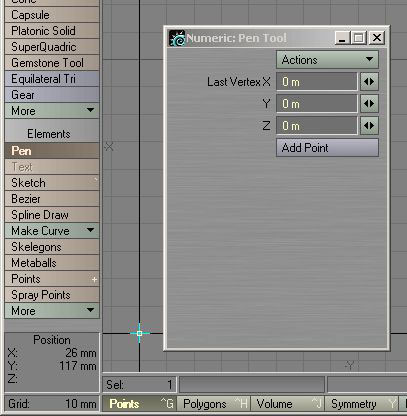407x416 pixels.
Task: Adjust Y value with arrow slider button
Action: (x=369, y=104)
